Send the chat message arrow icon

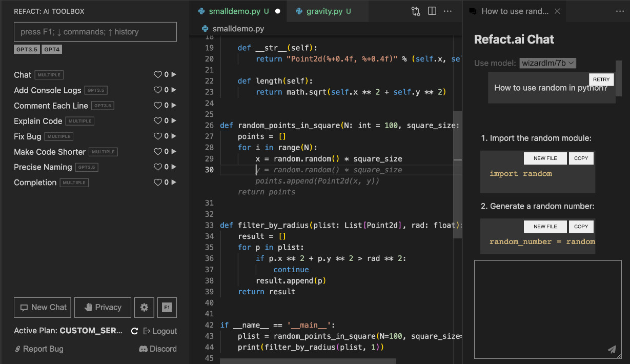click(612, 350)
